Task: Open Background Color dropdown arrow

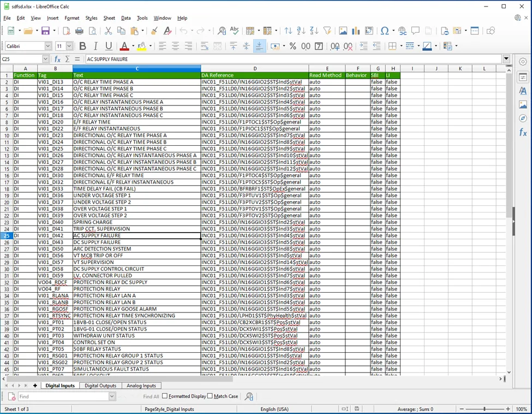Action: pyautogui.click(x=150, y=46)
